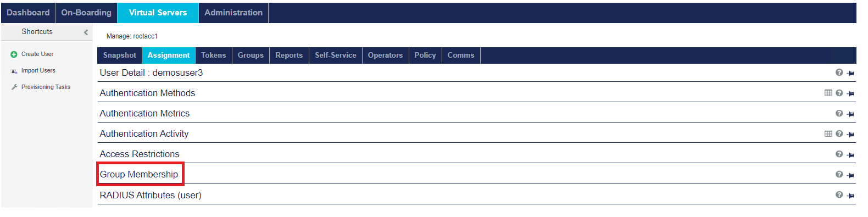Open table view icon for Authentication Methods
The width and height of the screenshot is (868, 217).
coord(828,93)
